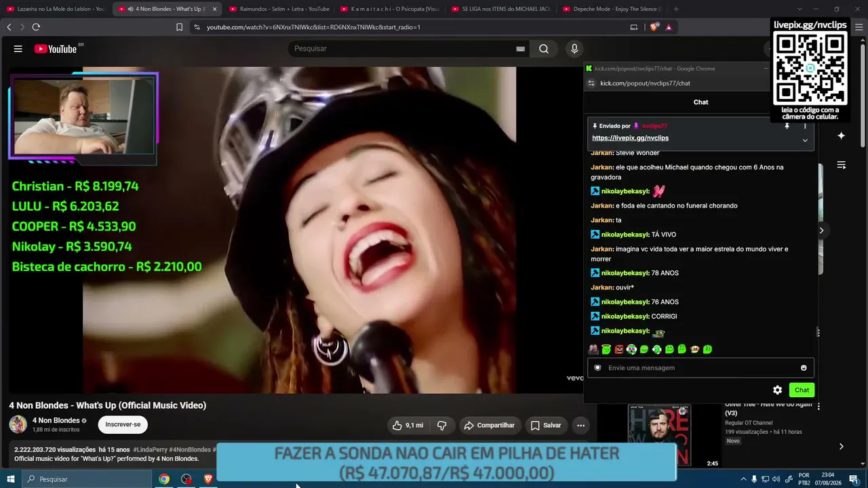This screenshot has height=488, width=868.
Task: Select the youtube.com address bar URL
Action: 313,27
